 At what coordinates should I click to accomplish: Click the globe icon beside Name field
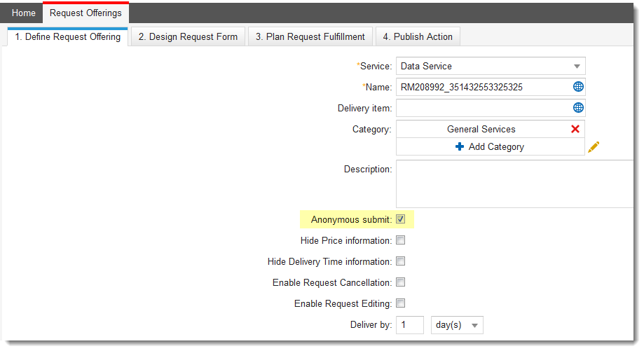pos(578,87)
